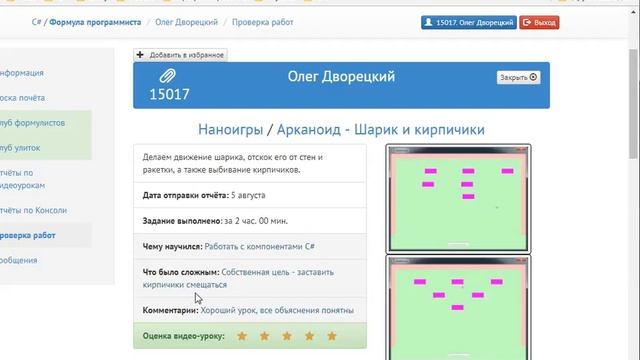Viewport: 640px width, 360px height.
Task: Open the 'Наноигры' heading link
Action: point(231,130)
